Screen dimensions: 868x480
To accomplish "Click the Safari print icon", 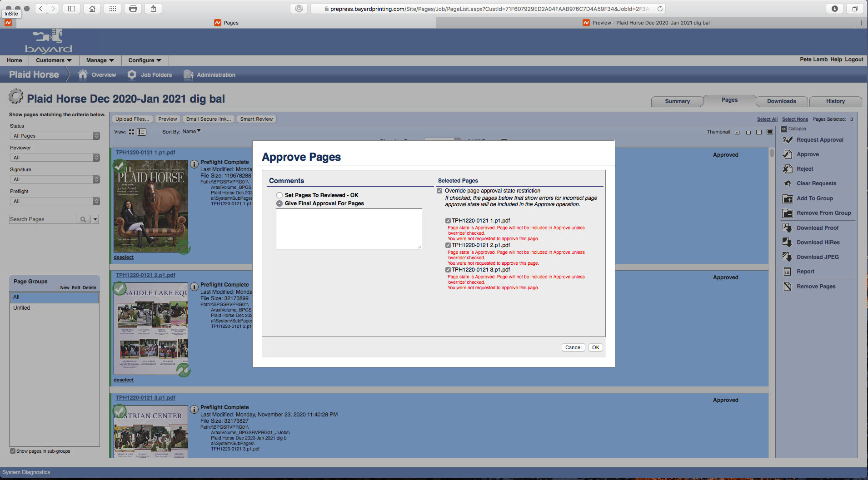I will tap(133, 9).
